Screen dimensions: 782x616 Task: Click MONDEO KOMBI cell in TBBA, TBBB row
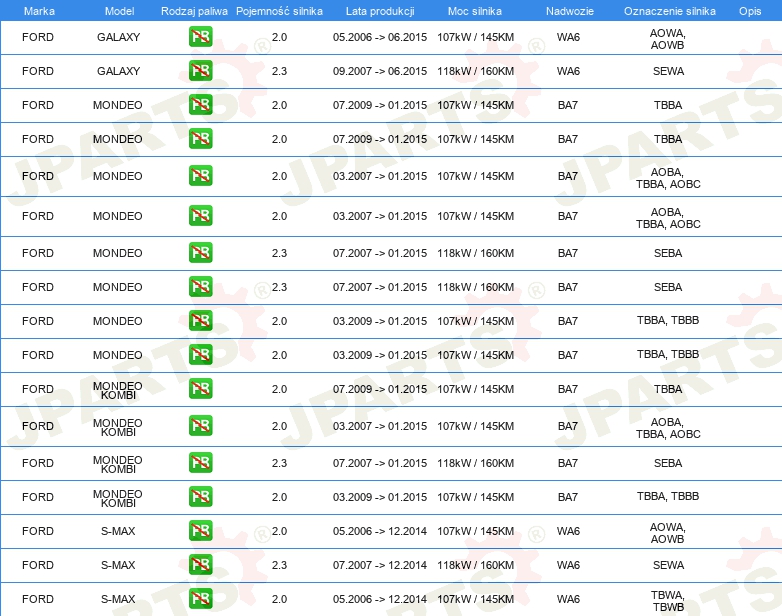[118, 498]
